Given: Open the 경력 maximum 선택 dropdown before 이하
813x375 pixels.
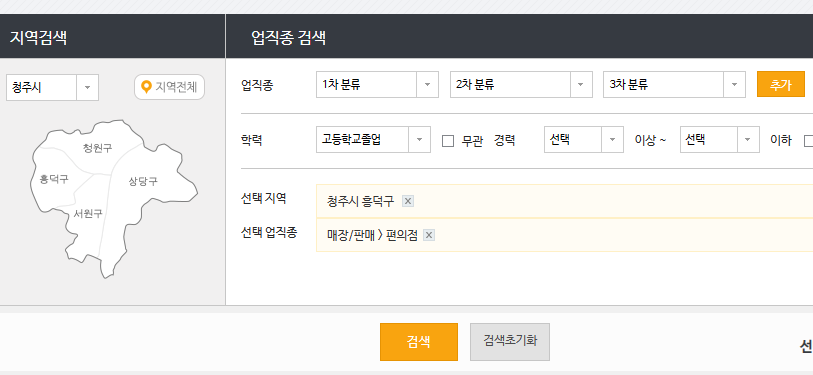Looking at the screenshot, I should (x=720, y=140).
